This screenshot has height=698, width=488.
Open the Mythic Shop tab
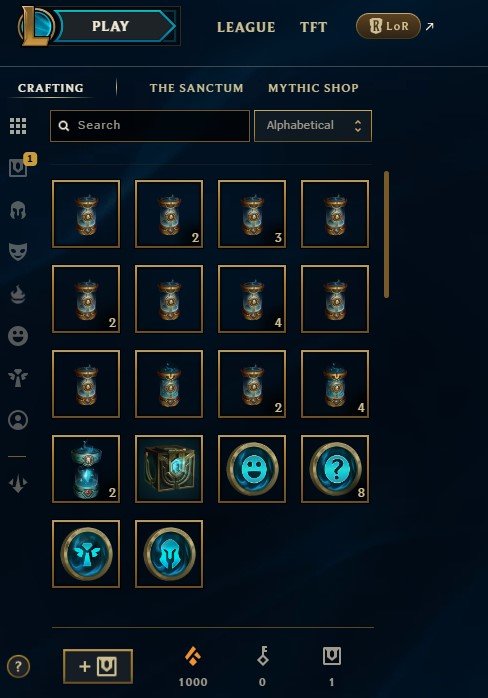click(x=313, y=88)
